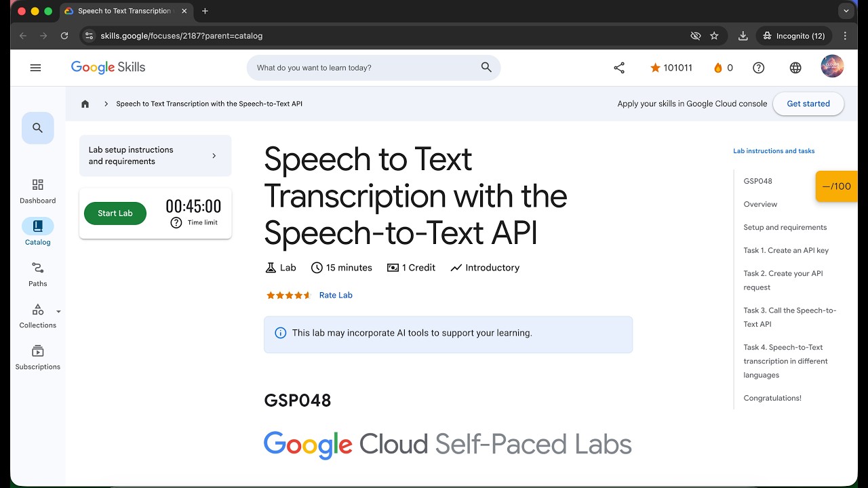Open Catalog in the sidebar
Screen dimensions: 868x488
point(38,232)
